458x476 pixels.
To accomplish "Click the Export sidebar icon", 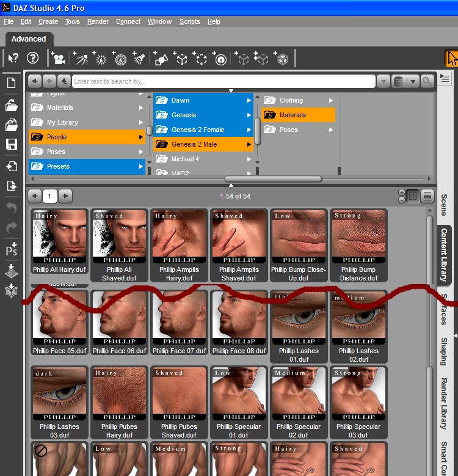I will pyautogui.click(x=12, y=186).
